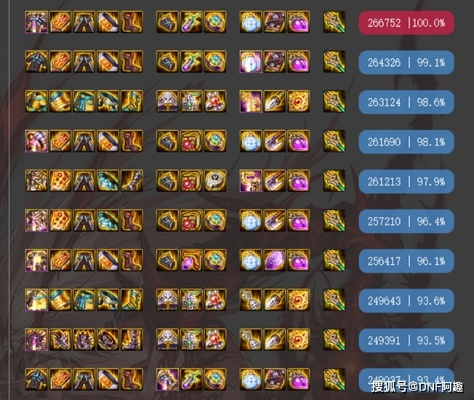Click the silver tiara icon in the 93.5% row
The width and height of the screenshot is (474, 400).
click(x=167, y=339)
